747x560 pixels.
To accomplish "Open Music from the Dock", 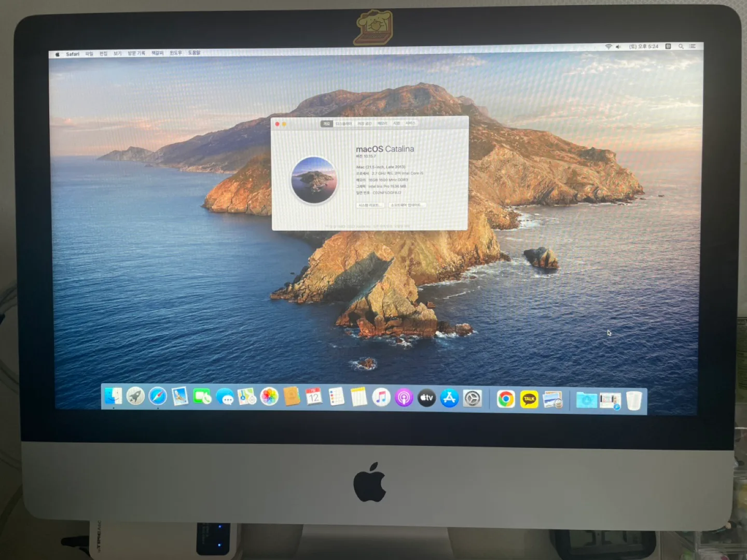I will click(381, 398).
